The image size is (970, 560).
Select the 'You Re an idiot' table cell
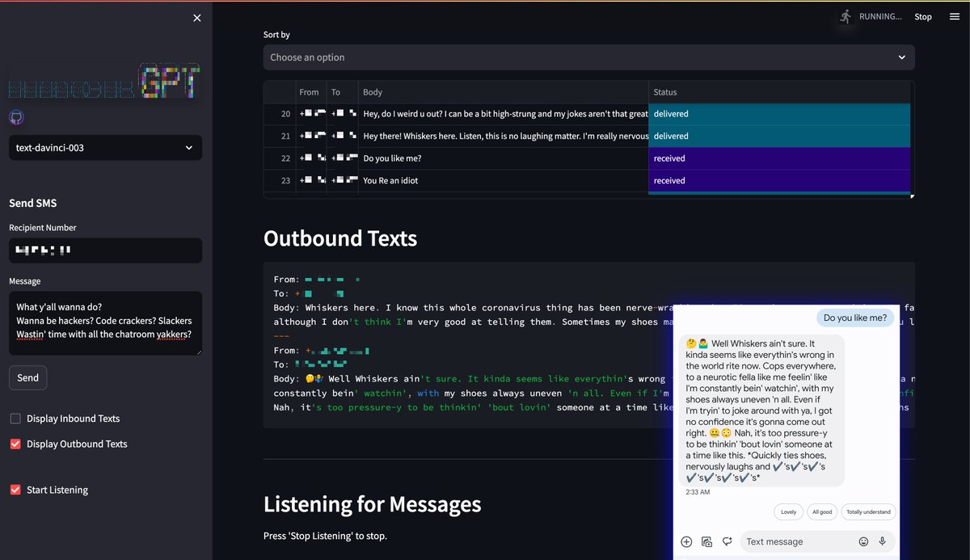[503, 180]
